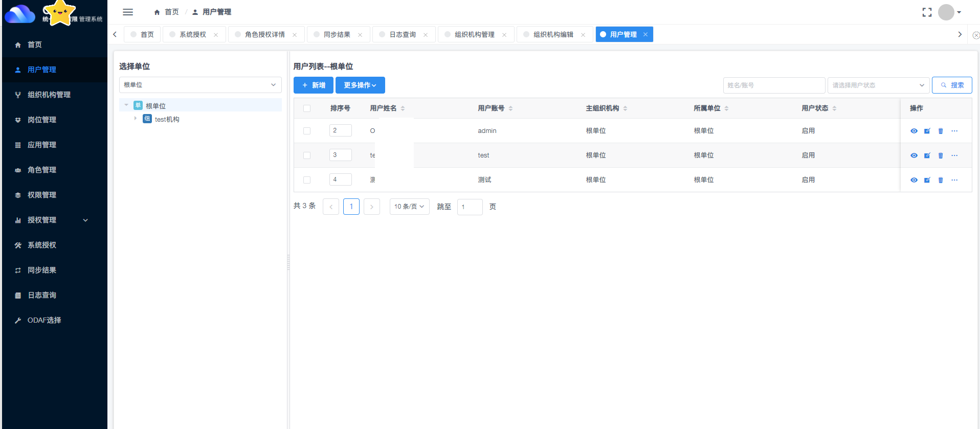Click sort number field showing 2

click(x=341, y=130)
